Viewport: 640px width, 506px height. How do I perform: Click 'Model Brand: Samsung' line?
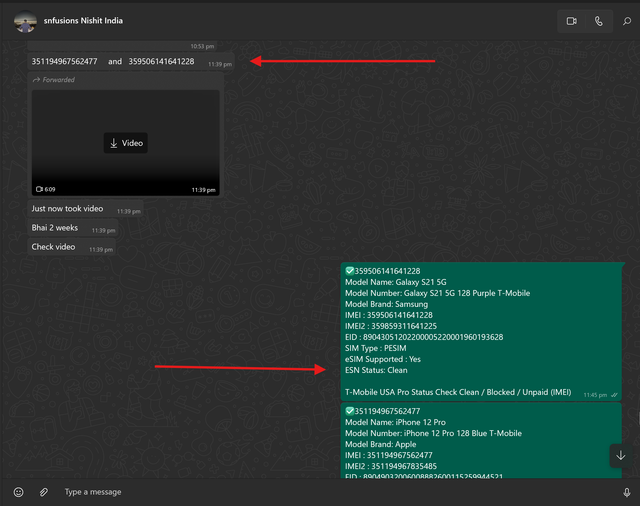(386, 304)
